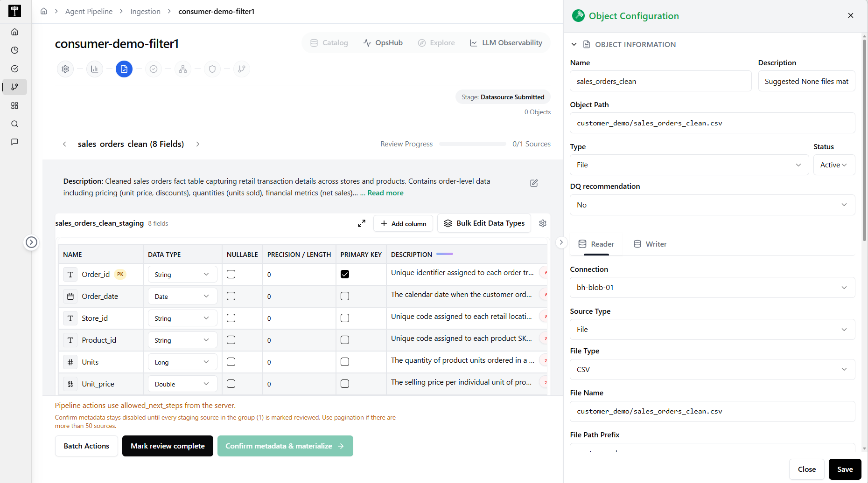Image resolution: width=868 pixels, height=483 pixels.
Task: Open table settings gear next to Bulk Edit
Action: pyautogui.click(x=543, y=223)
